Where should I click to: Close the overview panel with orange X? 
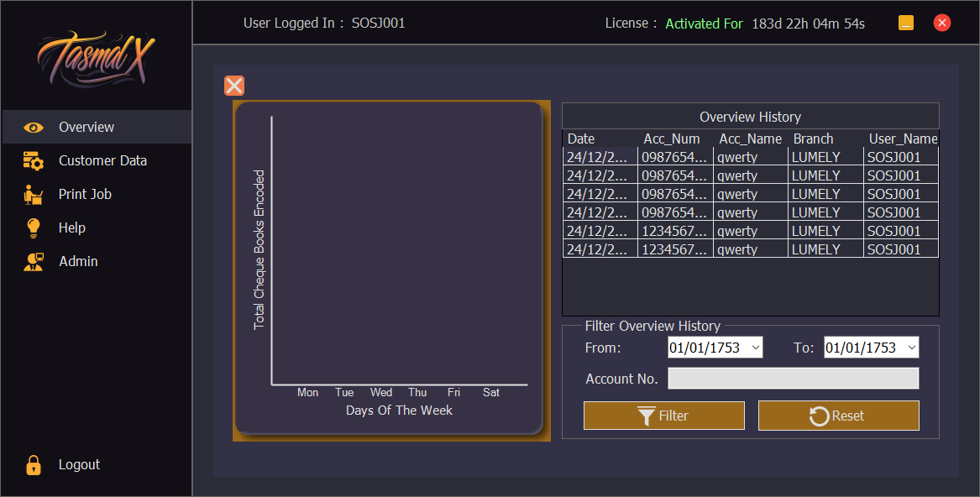pyautogui.click(x=234, y=86)
